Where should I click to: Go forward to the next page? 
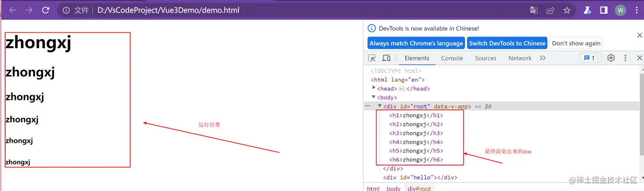pyautogui.click(x=29, y=10)
